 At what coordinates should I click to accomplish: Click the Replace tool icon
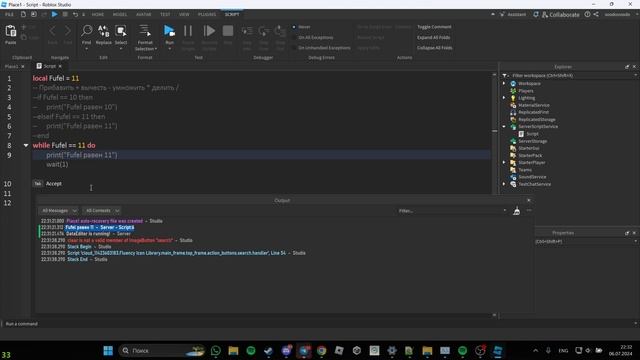tap(103, 31)
